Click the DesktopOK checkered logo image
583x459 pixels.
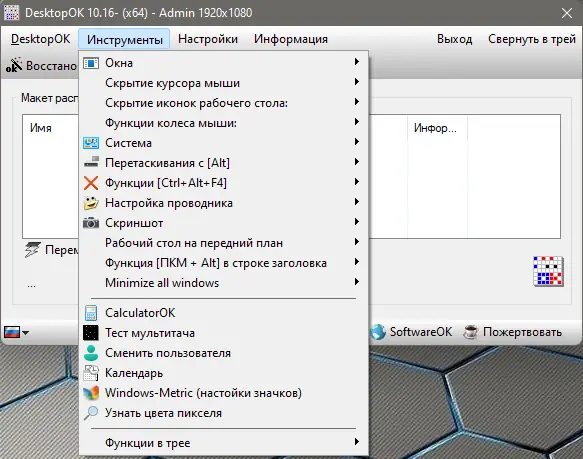[548, 271]
